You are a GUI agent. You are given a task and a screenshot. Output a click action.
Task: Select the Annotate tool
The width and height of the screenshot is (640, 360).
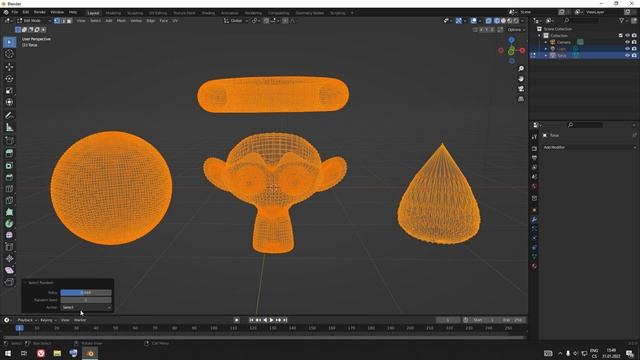click(9, 116)
